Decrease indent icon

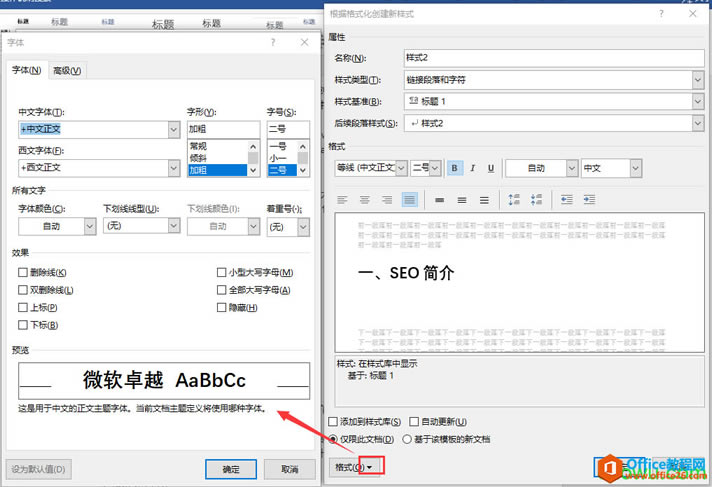tap(567, 199)
